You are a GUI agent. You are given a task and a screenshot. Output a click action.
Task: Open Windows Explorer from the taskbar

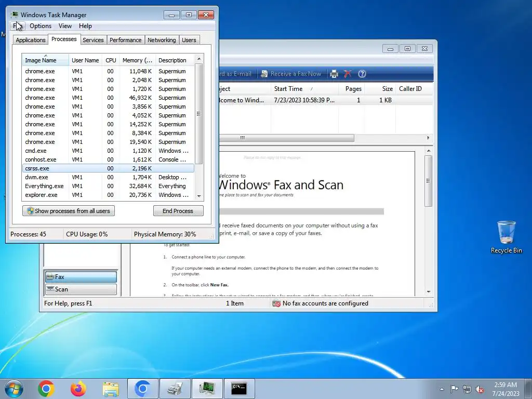click(x=111, y=389)
